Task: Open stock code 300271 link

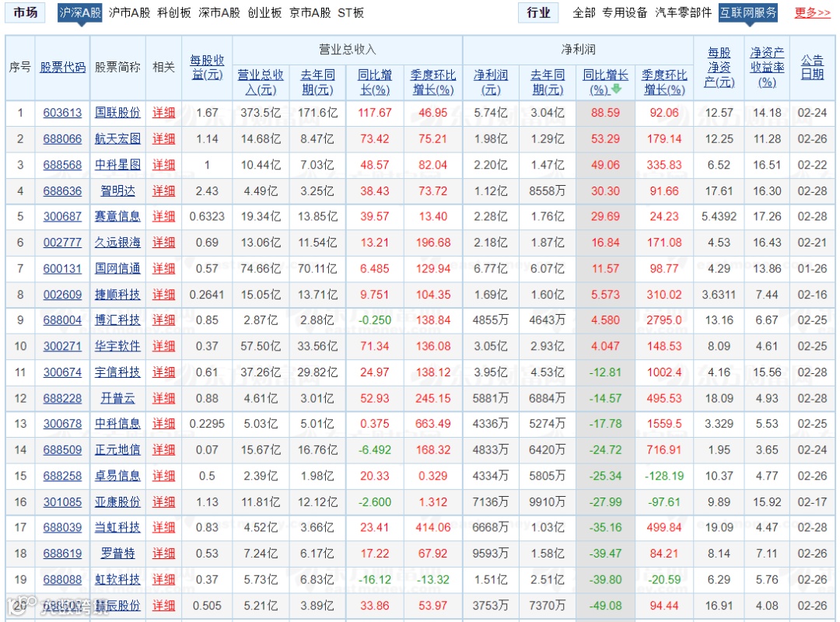Action: click(x=63, y=346)
